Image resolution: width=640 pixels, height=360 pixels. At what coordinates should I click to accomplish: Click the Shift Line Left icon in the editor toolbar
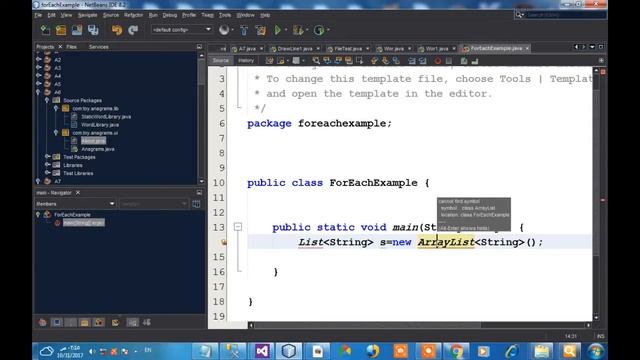(x=412, y=61)
